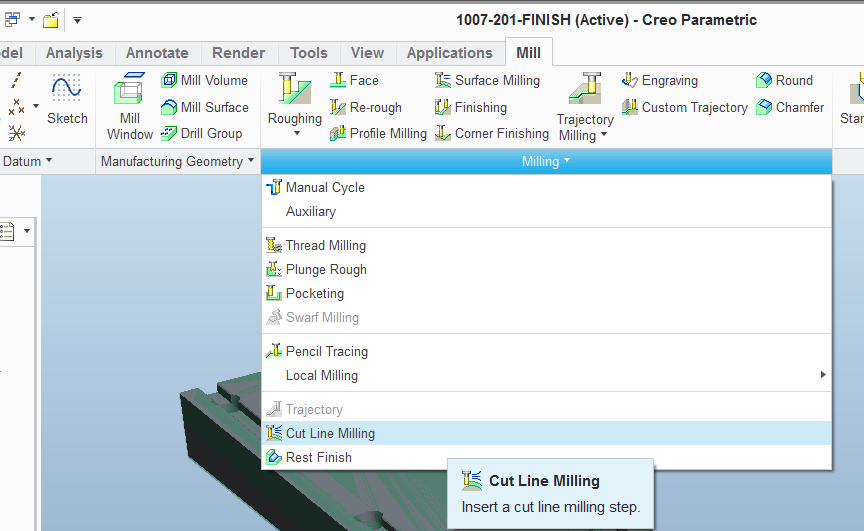Choose Pocketing from the menu
The height and width of the screenshot is (531, 864).
pyautogui.click(x=546, y=294)
